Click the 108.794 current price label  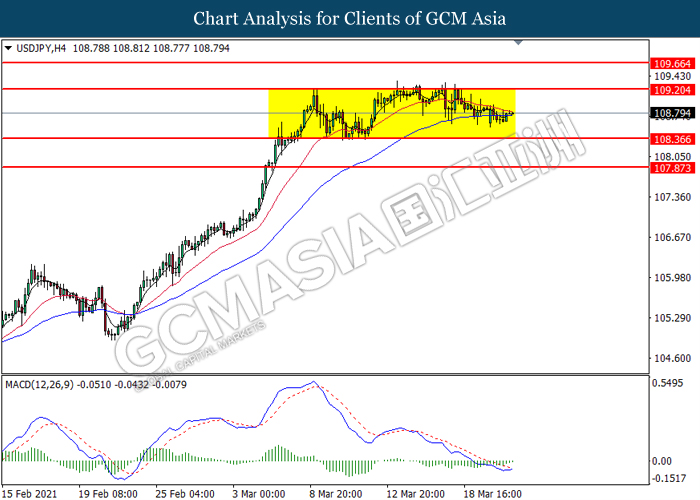coord(672,113)
